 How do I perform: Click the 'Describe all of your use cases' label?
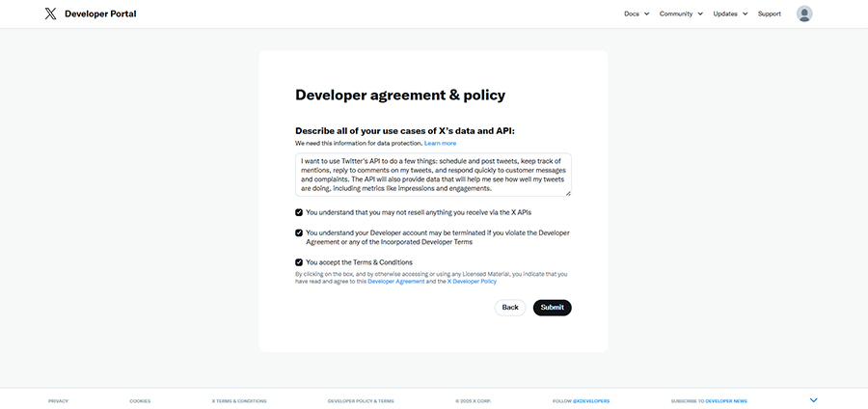point(405,131)
